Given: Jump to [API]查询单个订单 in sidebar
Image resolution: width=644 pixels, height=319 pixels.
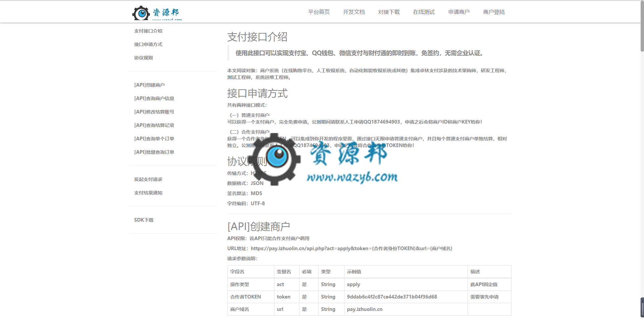Looking at the screenshot, I should point(154,139).
